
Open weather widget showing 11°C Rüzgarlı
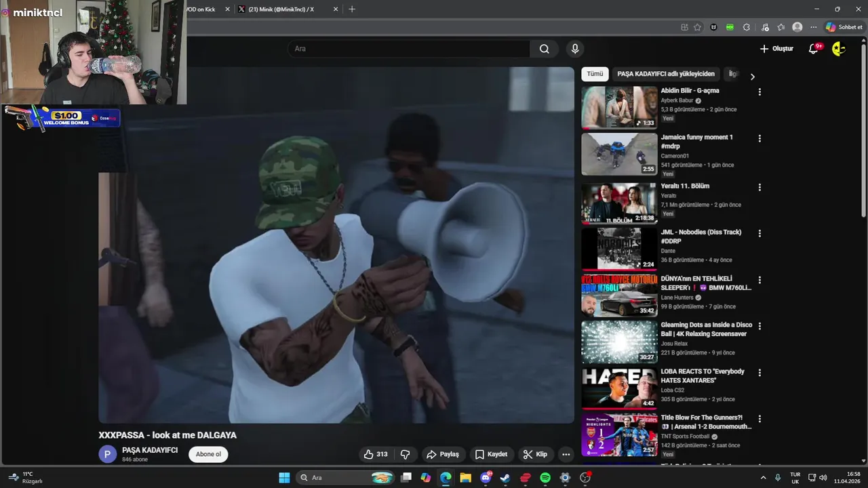[25, 478]
